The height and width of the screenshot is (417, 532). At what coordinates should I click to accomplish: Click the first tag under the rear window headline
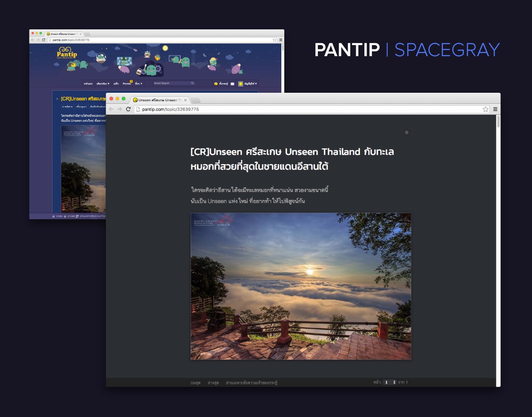[68, 107]
